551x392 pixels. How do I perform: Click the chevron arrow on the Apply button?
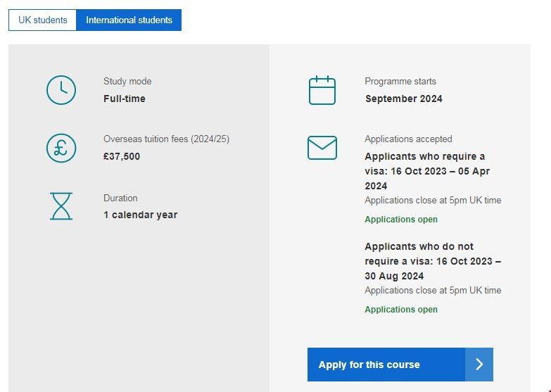[479, 365]
